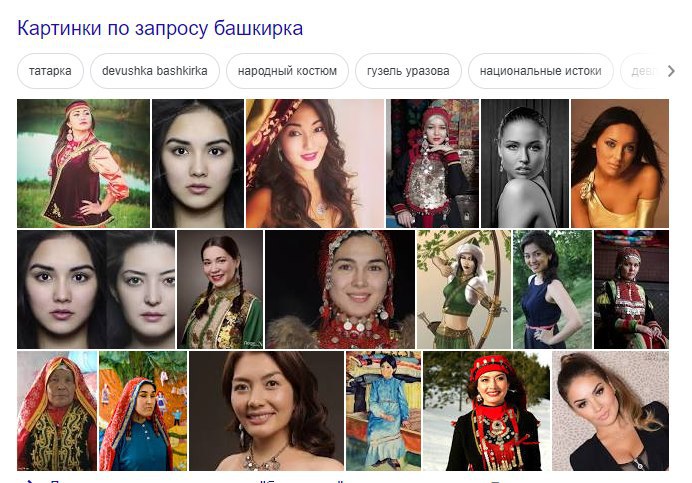Screen dimensions: 692x483
Task: Open thumbnail of woman with braids in green costume
Action: click(220, 290)
